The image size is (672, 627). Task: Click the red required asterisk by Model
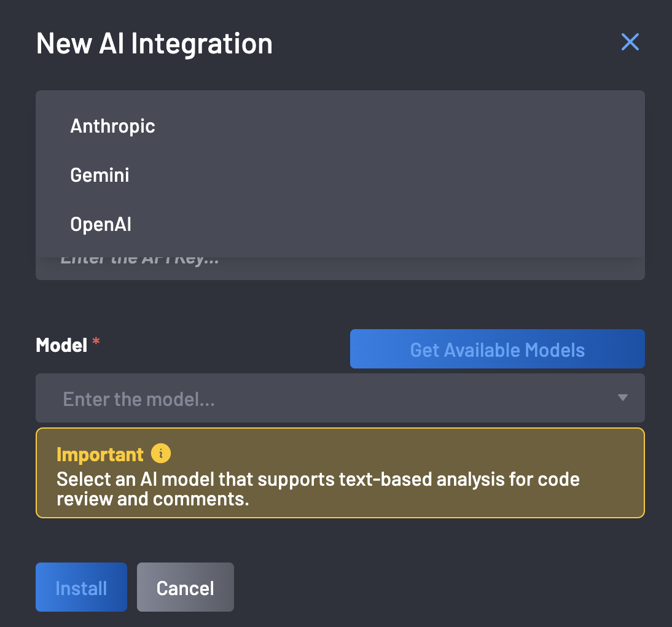[96, 344]
